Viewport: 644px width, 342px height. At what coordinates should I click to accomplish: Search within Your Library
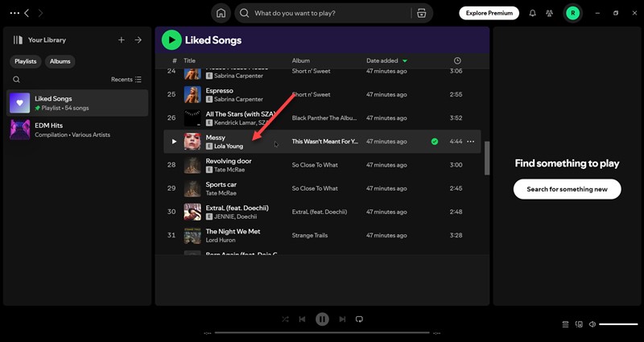(x=16, y=80)
